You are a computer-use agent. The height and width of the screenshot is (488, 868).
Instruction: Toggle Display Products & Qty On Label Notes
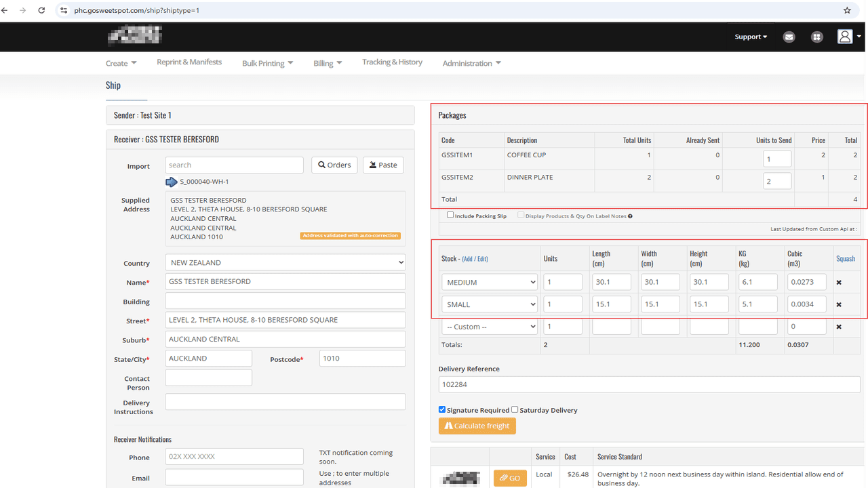521,215
